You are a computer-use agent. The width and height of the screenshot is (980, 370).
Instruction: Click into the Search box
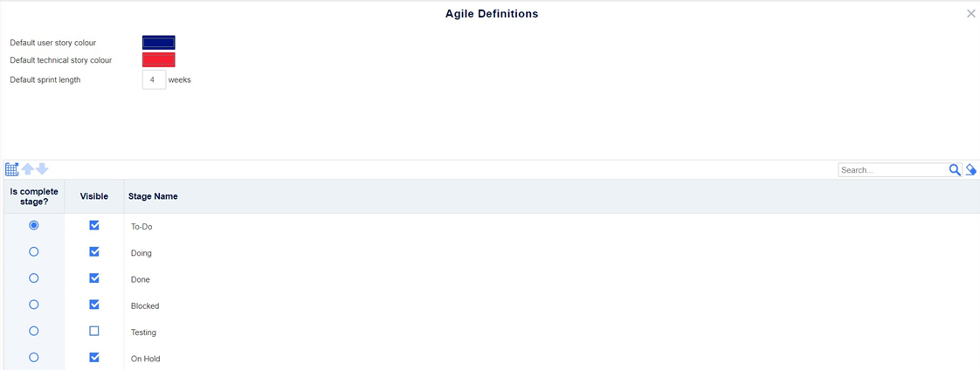click(894, 169)
